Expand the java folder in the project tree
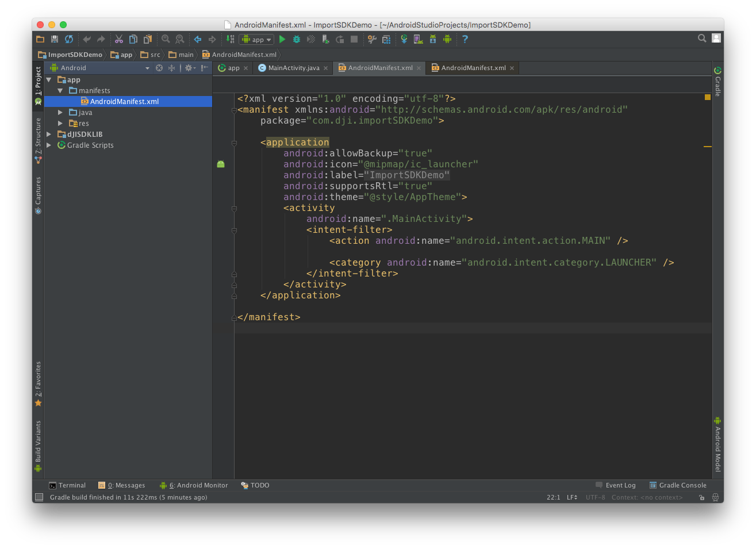The height and width of the screenshot is (549, 756). [60, 112]
